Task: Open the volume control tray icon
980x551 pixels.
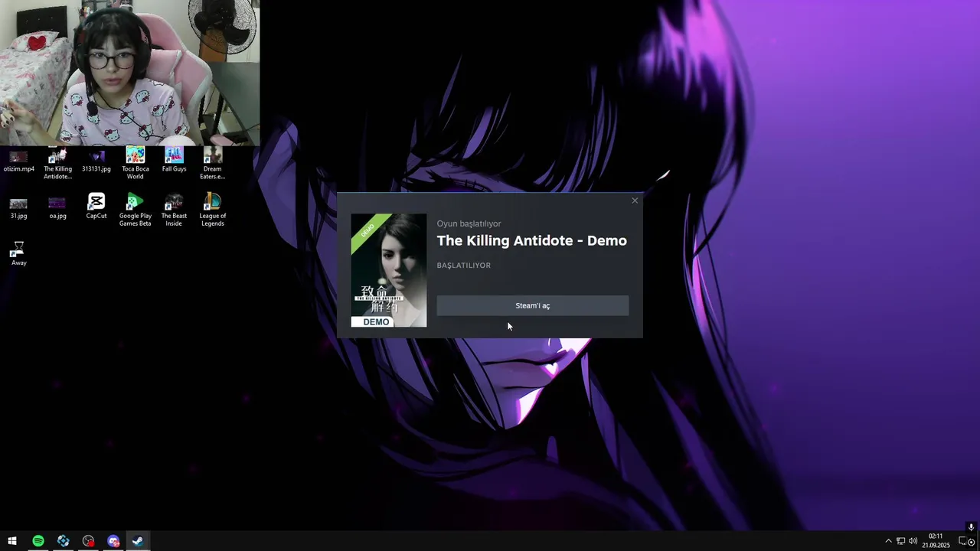Action: [913, 541]
